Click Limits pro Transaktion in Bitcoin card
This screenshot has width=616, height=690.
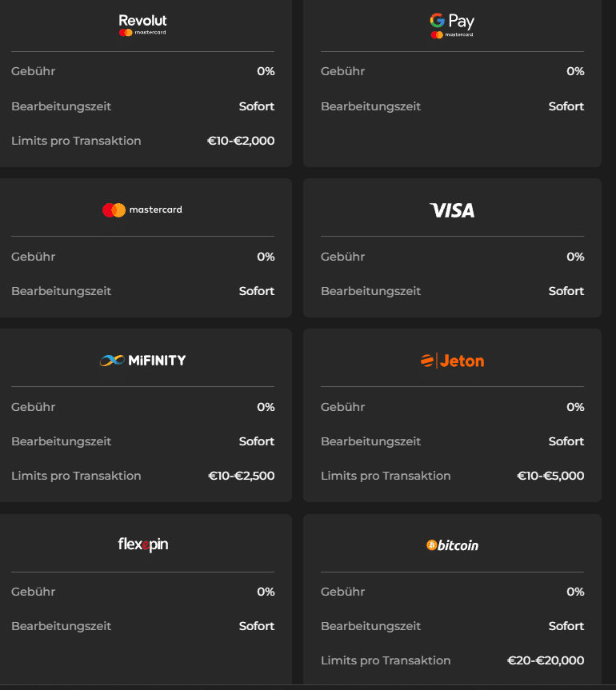386,660
